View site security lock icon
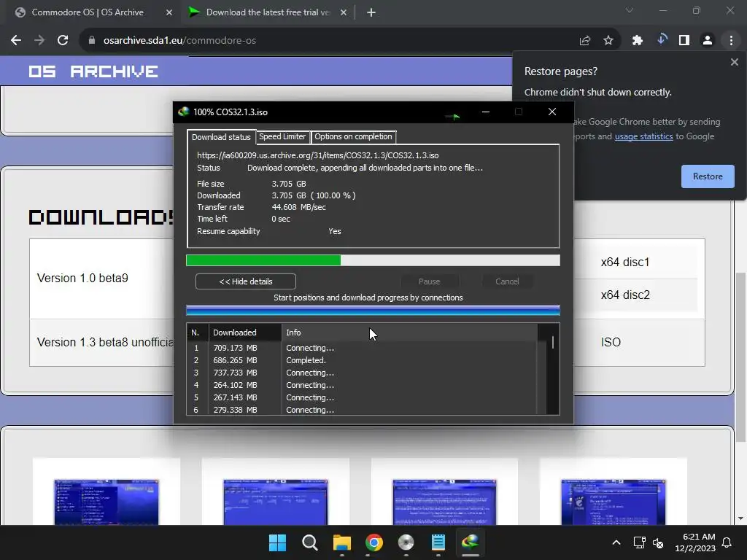The width and height of the screenshot is (747, 560). click(92, 41)
